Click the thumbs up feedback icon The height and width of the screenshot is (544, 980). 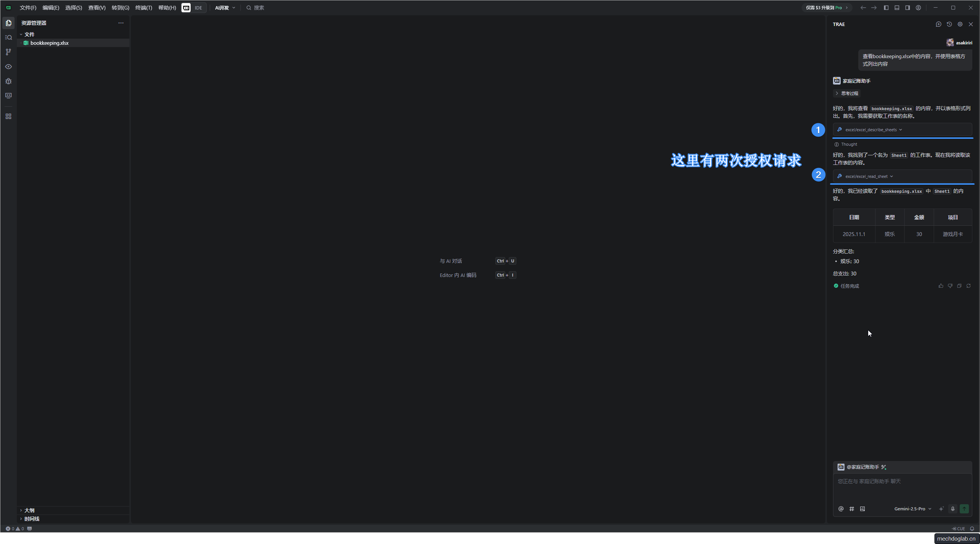[x=941, y=286]
